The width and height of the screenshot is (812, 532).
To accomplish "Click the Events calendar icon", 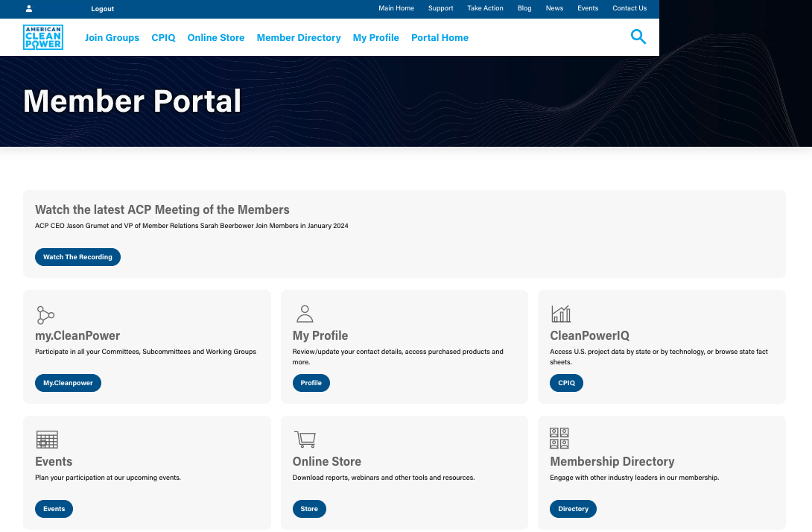I will (x=47, y=440).
